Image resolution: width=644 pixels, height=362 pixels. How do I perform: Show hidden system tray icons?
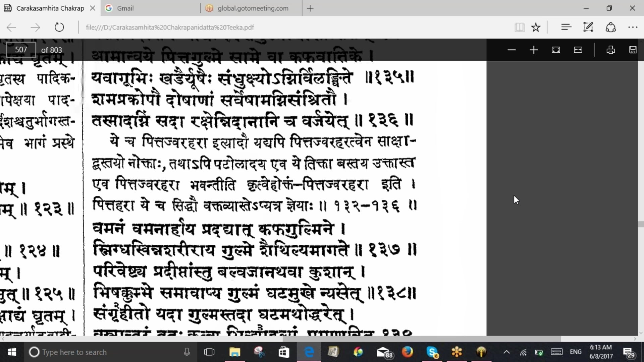[506, 352]
